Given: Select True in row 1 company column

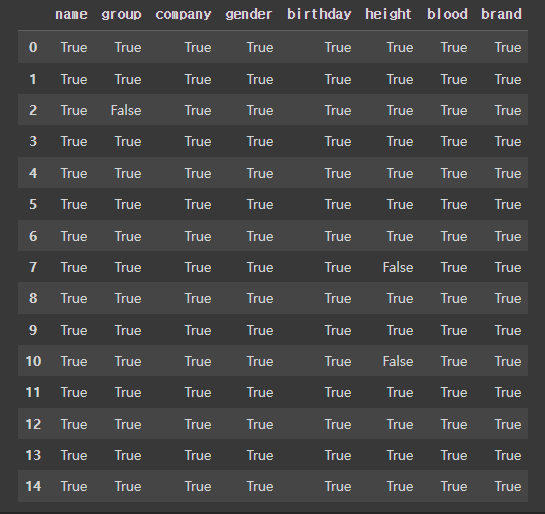Looking at the screenshot, I should point(198,80).
